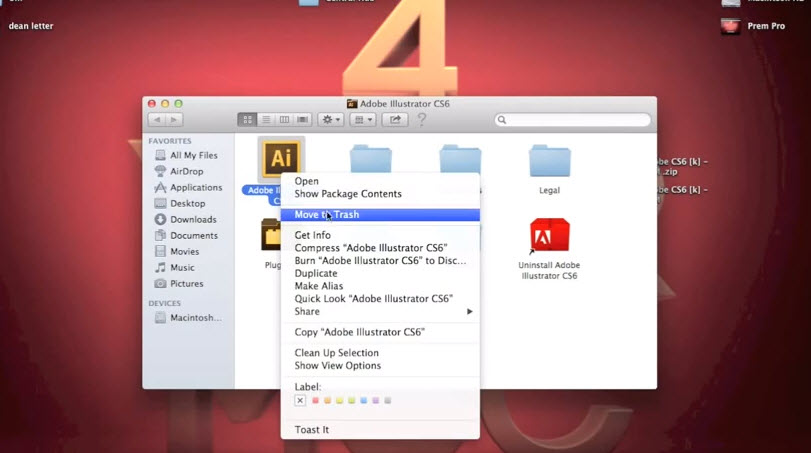Switch Finder to column view
Image resolution: width=811 pixels, height=453 pixels.
tap(284, 120)
